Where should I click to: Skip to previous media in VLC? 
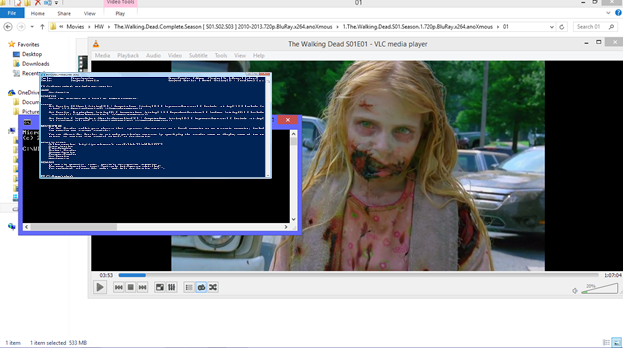pos(119,287)
